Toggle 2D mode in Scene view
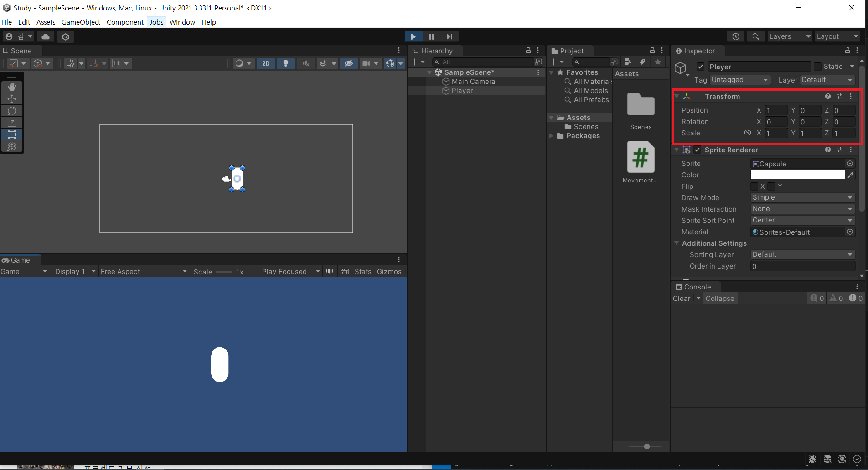This screenshot has height=470, width=868. 266,63
